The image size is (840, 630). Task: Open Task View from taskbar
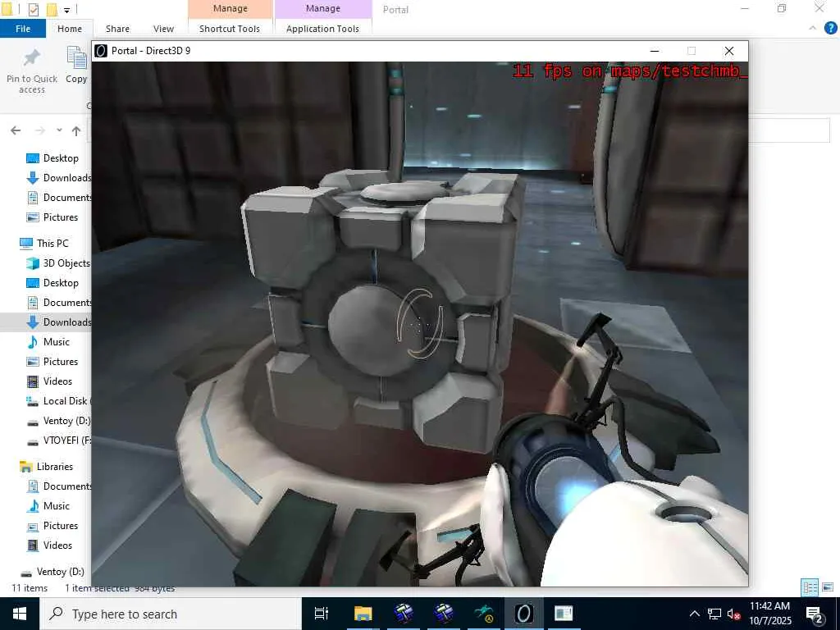click(x=322, y=614)
